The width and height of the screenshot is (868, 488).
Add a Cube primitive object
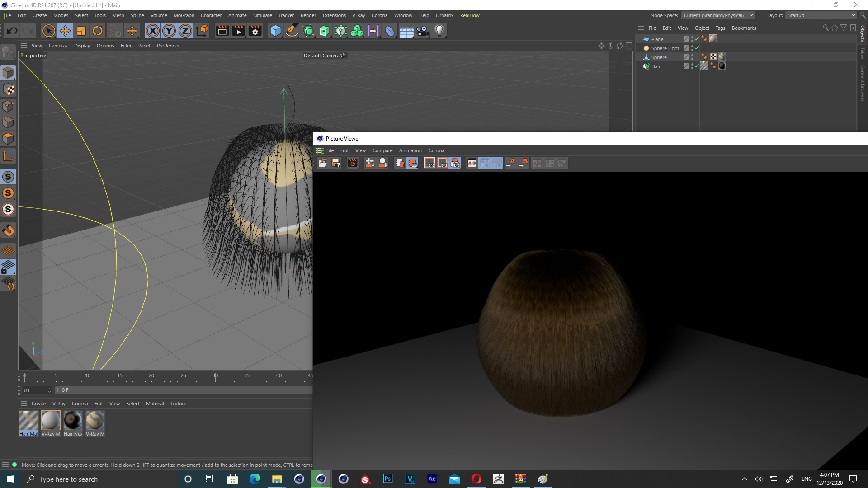point(275,31)
